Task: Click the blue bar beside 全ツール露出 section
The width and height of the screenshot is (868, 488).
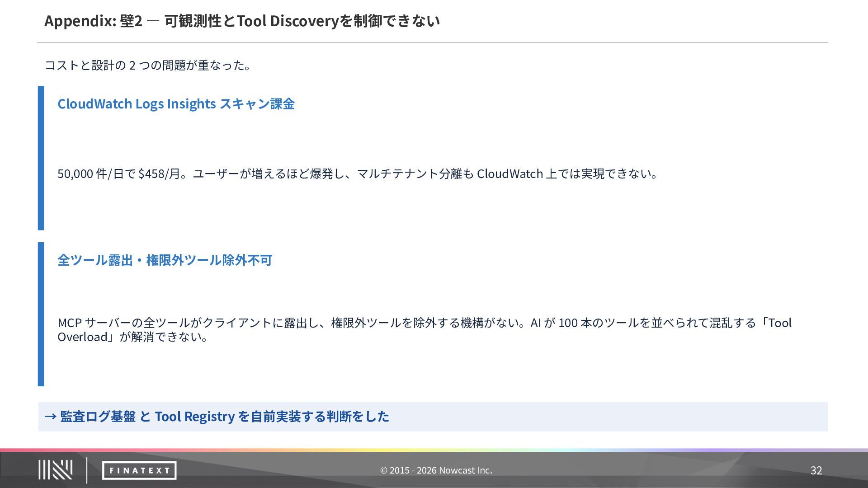Action: point(41,314)
